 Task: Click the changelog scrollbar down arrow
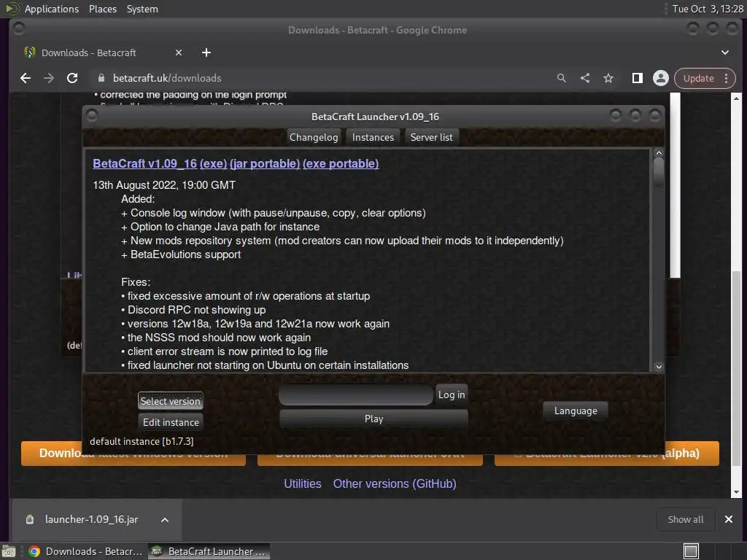[659, 367]
